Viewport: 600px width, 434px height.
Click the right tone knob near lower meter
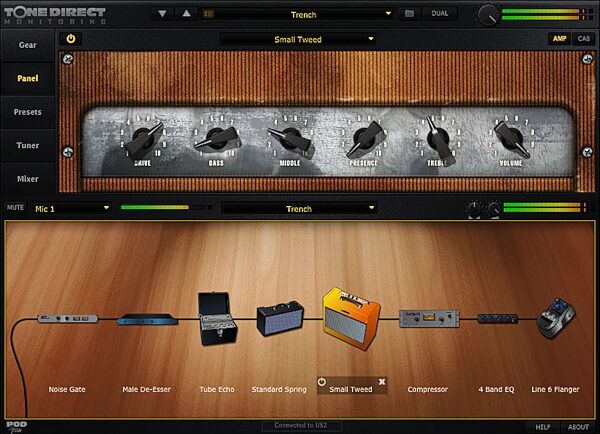pos(493,209)
